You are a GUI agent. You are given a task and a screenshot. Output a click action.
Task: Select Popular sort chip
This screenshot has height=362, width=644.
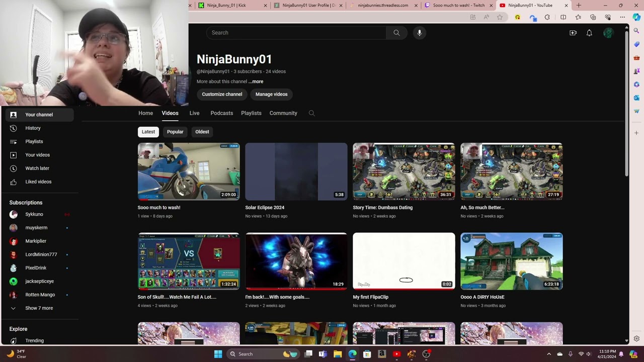pyautogui.click(x=175, y=132)
